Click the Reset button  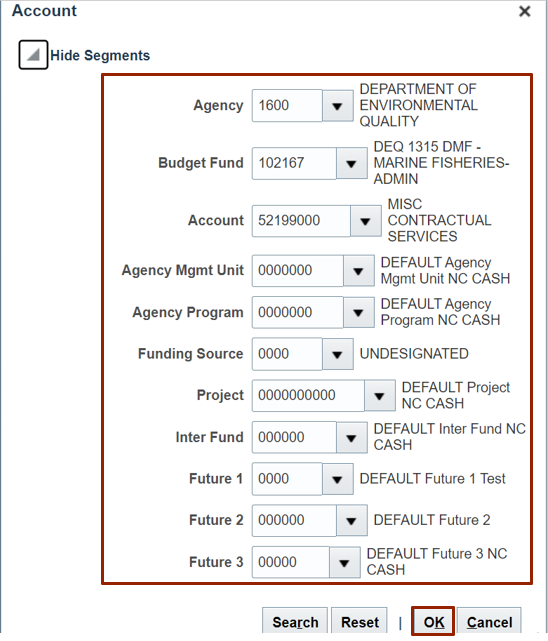click(360, 622)
